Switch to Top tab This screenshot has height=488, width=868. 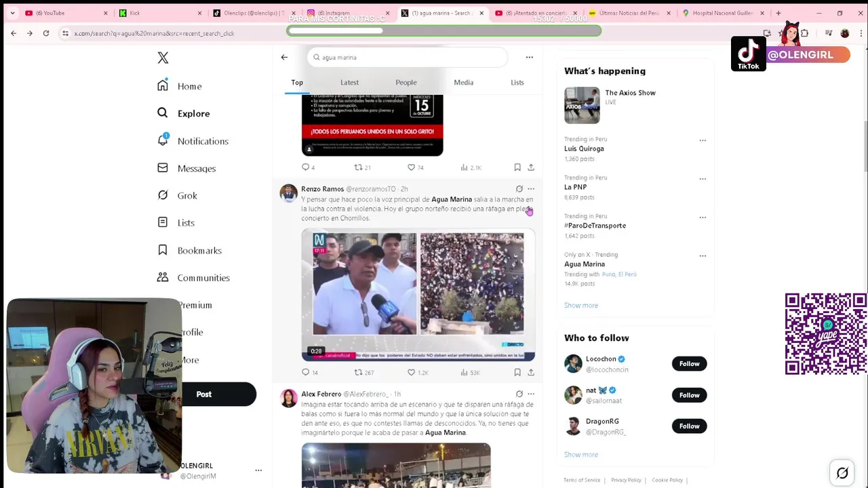tap(297, 83)
